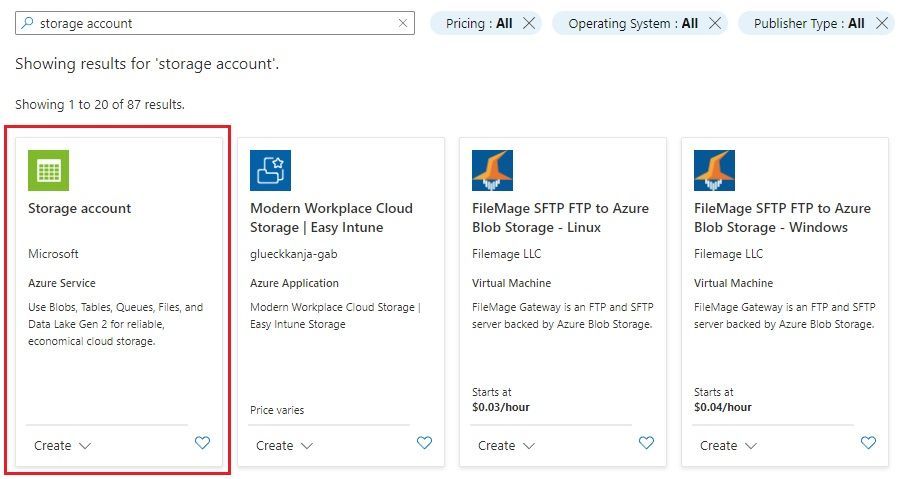Remove the Pricing : All filter

[529, 23]
